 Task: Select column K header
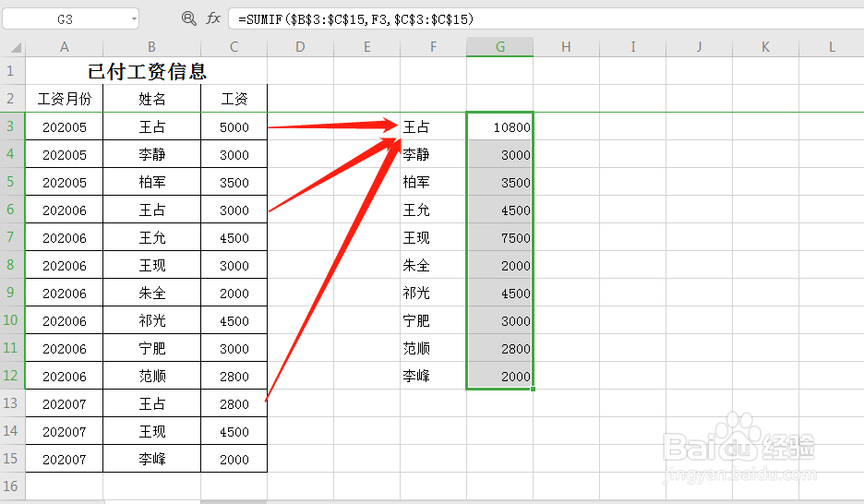coord(765,47)
